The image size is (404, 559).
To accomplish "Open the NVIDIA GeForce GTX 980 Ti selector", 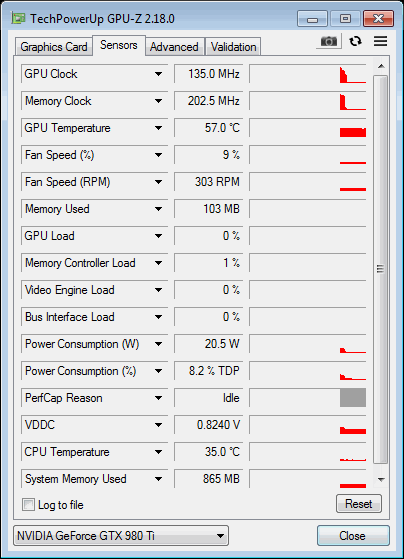I will coord(121,535).
